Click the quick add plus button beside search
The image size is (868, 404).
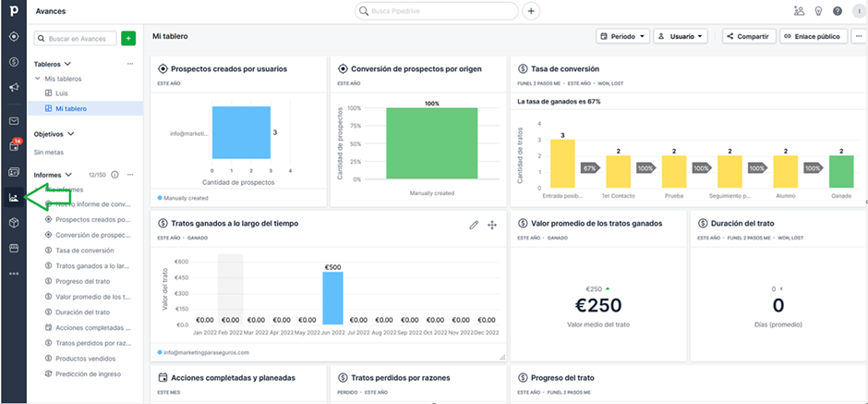click(x=530, y=11)
